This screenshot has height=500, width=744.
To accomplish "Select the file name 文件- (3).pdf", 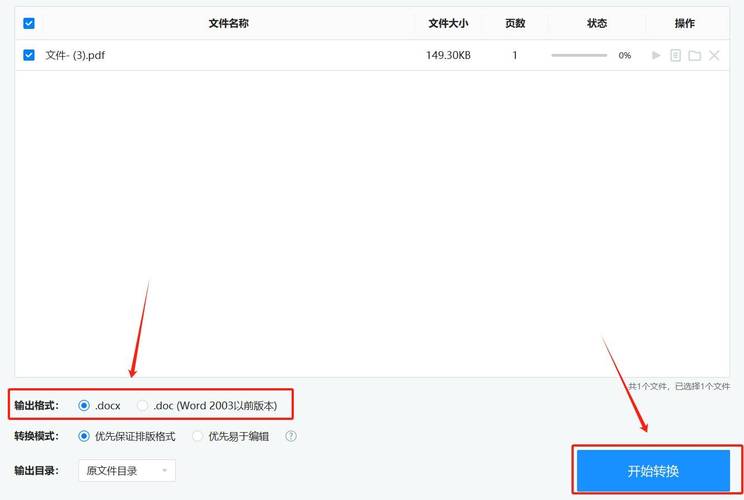I will click(x=75, y=55).
